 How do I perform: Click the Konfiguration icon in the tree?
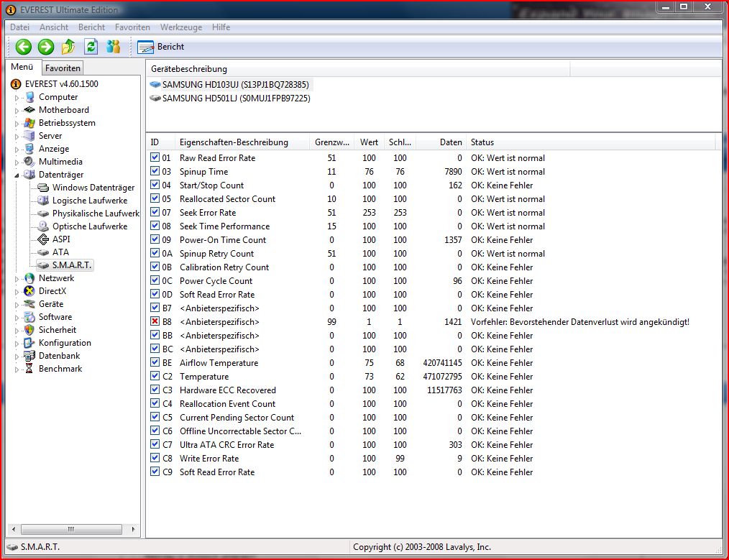coord(29,343)
